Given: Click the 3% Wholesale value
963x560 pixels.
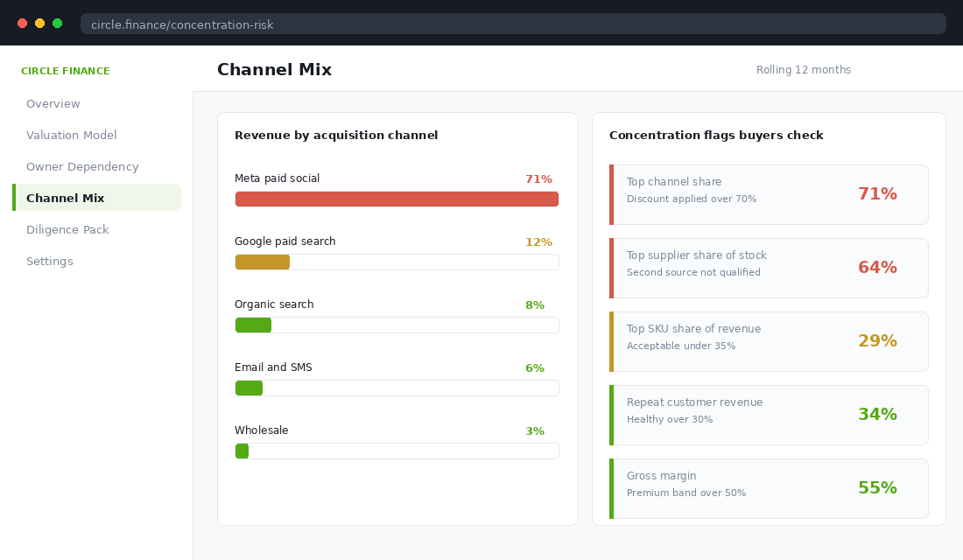Looking at the screenshot, I should tap(535, 431).
